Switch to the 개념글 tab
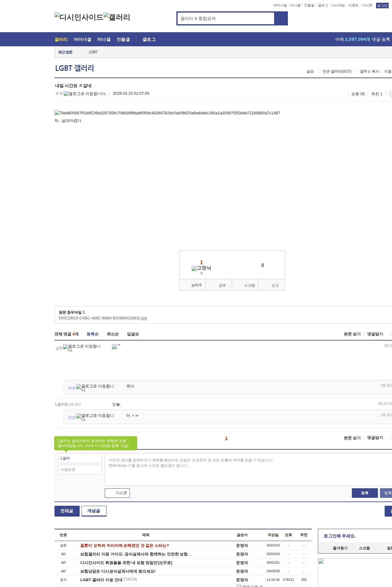This screenshot has height=587, width=392. pos(94,511)
